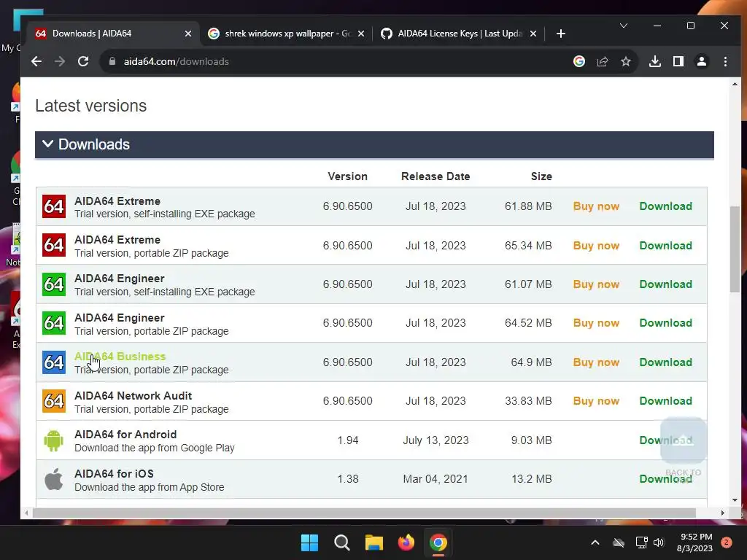Image resolution: width=747 pixels, height=560 pixels.
Task: Open File Explorer from taskbar
Action: (374, 542)
